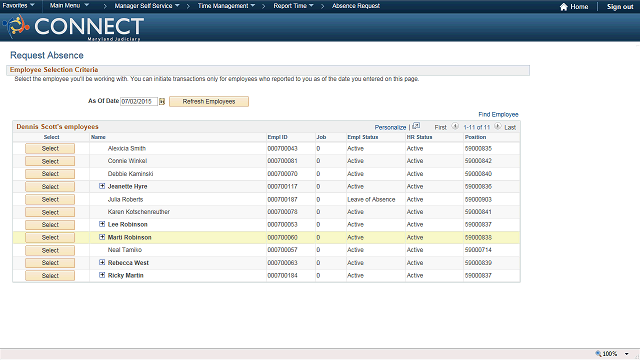
Task: Expand Ricky Martin's reports
Action: click(x=102, y=275)
